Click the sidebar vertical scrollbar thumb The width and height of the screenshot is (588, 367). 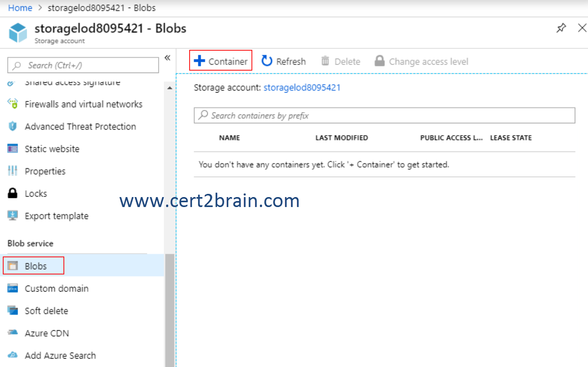pos(170,310)
